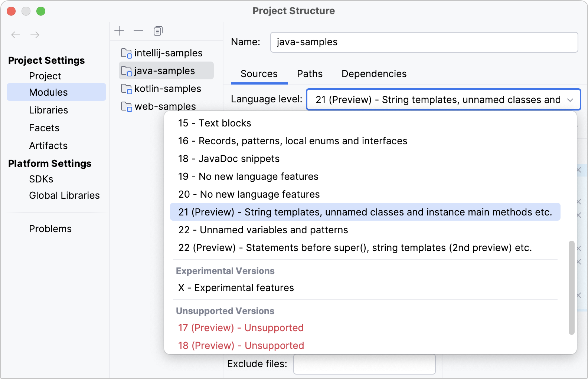Click the Back navigation arrow
The image size is (588, 379).
point(16,35)
